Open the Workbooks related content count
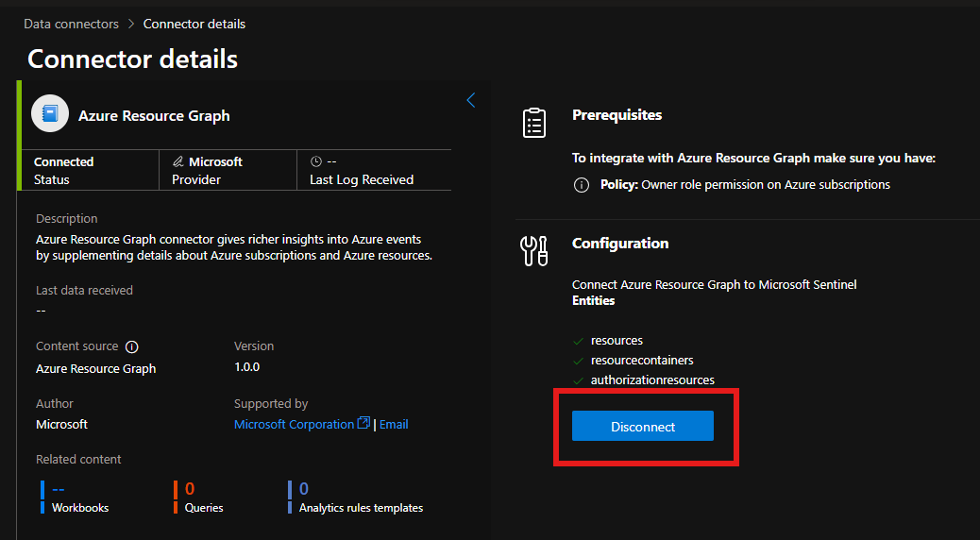Screen dimensions: 980x540 pyautogui.click(x=59, y=489)
